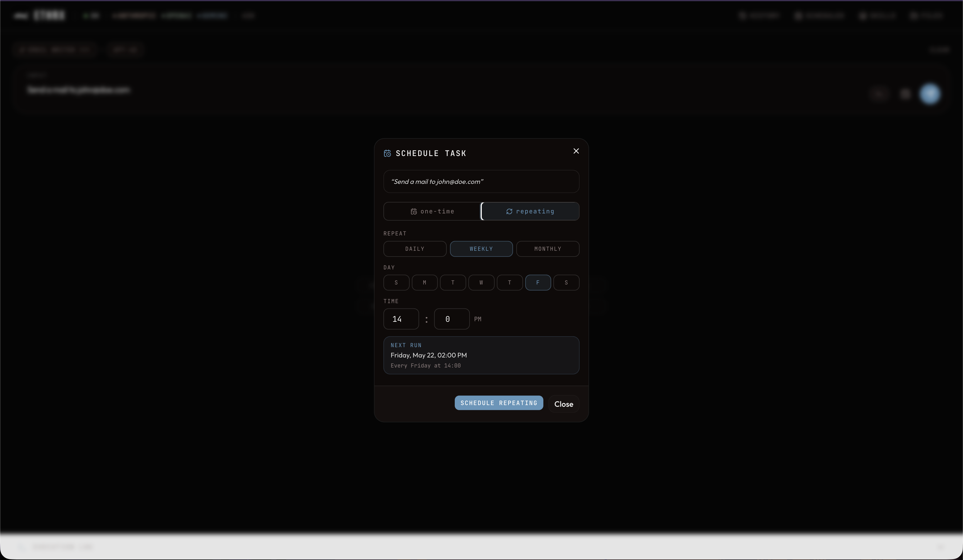Click the "Every Friday at 14:00" summary
This screenshot has width=963, height=560.
click(426, 366)
